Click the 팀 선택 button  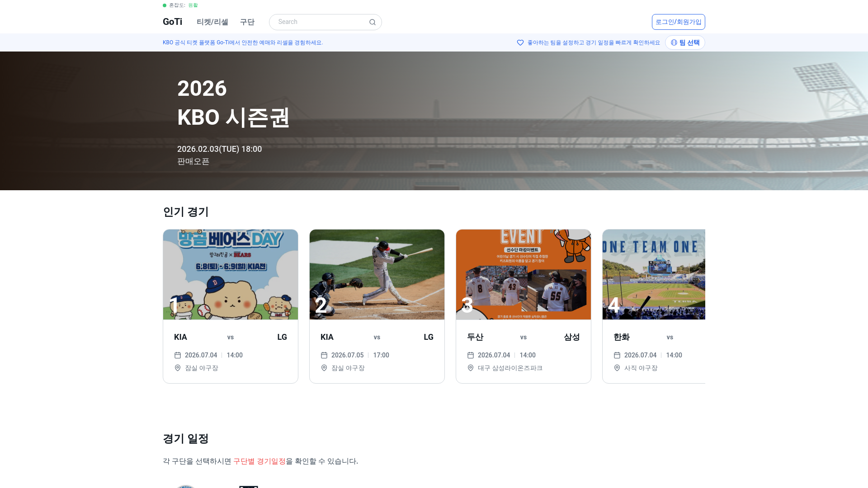(685, 42)
